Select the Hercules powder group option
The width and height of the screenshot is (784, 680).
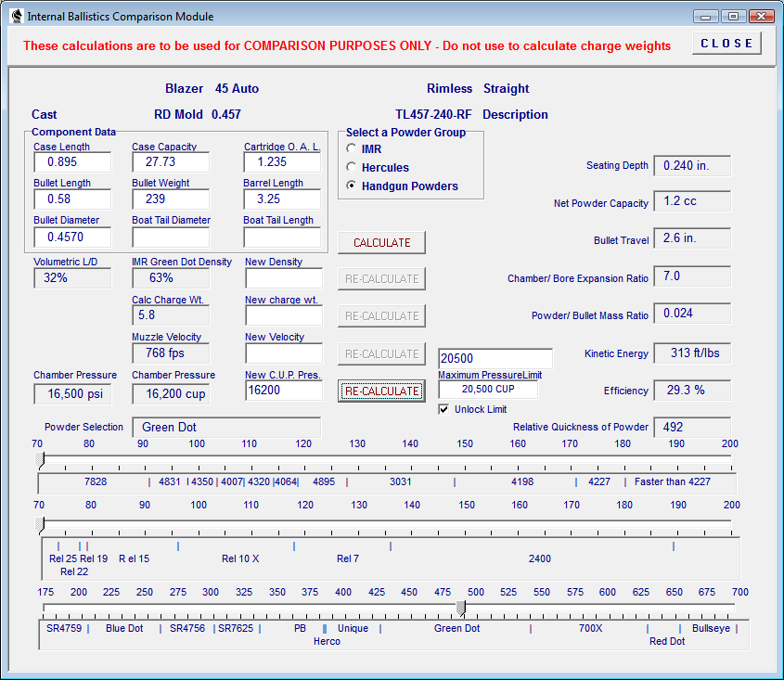(352, 167)
